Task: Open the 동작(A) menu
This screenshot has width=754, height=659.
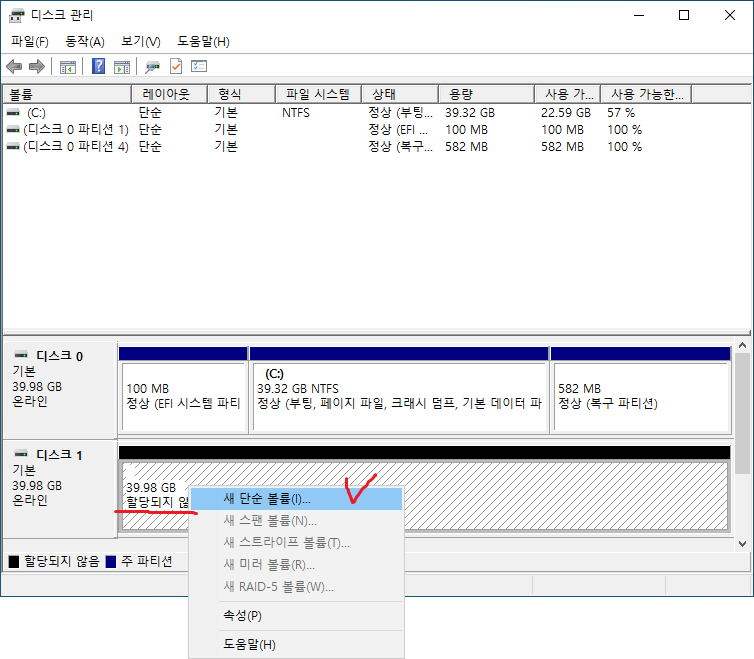Action: pos(85,42)
